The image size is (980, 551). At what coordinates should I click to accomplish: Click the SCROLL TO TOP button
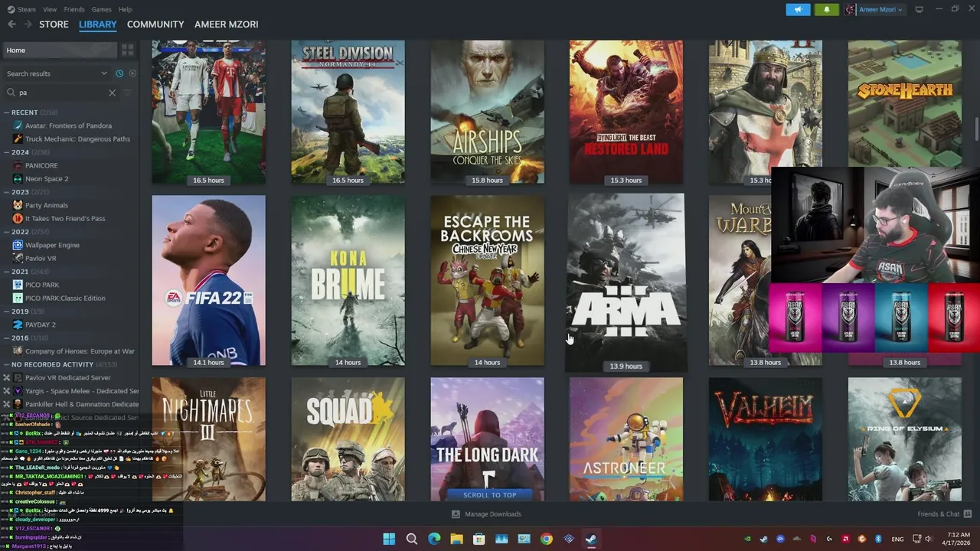[x=489, y=495]
